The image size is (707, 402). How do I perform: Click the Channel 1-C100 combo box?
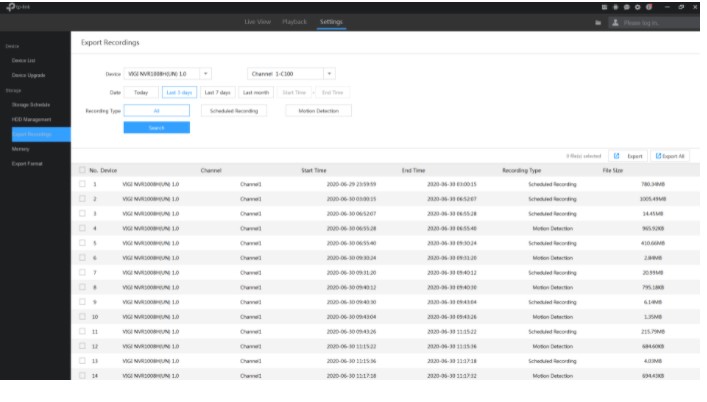point(291,73)
